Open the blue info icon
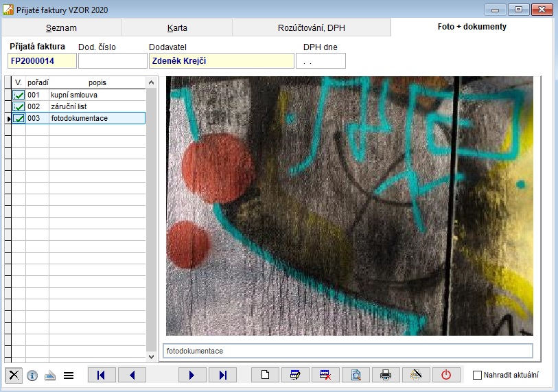Screen dimensions: 558x392 click(x=32, y=376)
